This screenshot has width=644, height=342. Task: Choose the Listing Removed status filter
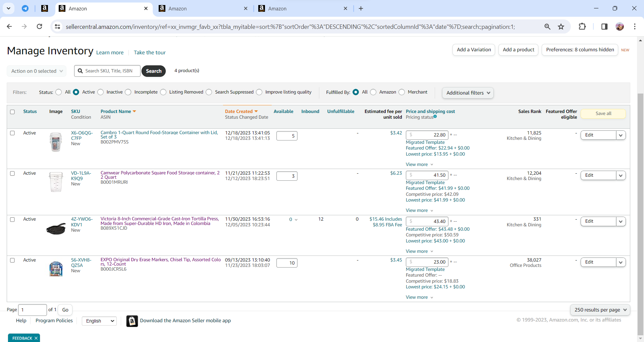click(x=163, y=92)
